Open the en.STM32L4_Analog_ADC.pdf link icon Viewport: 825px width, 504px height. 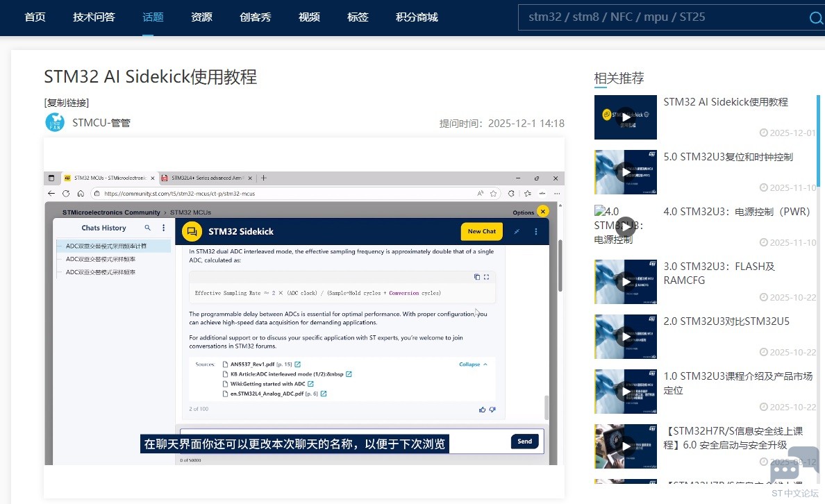pyautogui.click(x=324, y=394)
